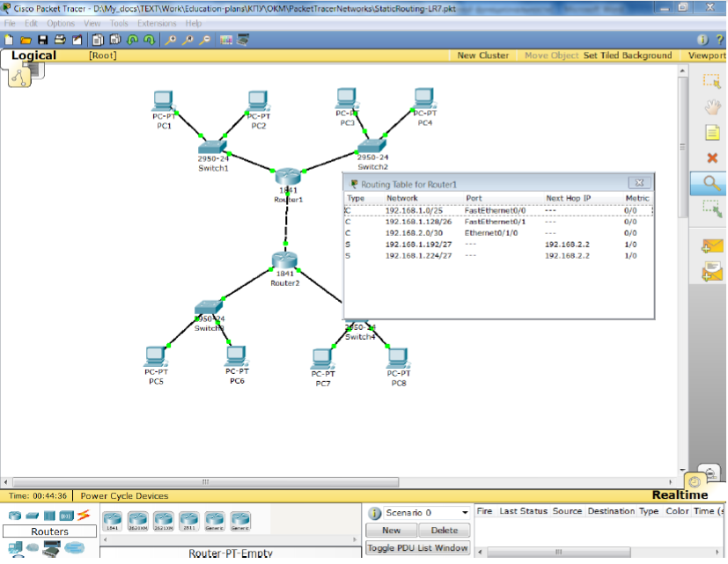This screenshot has height=564, width=728.
Task: Click the Add Complex PDU envelope
Action: [x=712, y=272]
